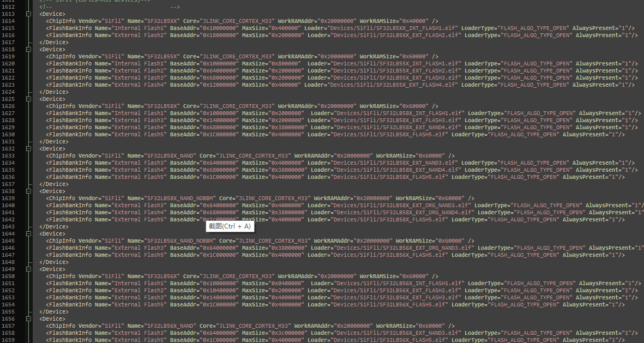Click the BaseAddr value 0x18000000
The height and width of the screenshot is (343, 644).
click(x=220, y=35)
